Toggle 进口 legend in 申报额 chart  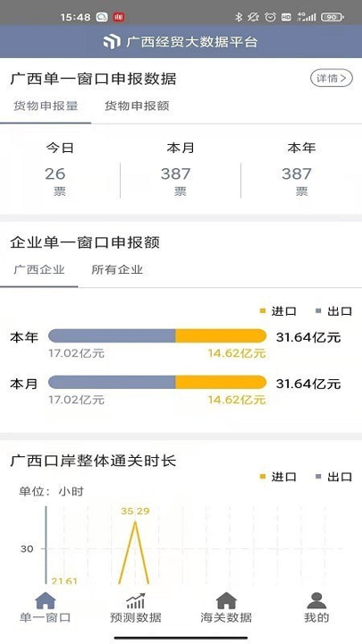tap(278, 311)
